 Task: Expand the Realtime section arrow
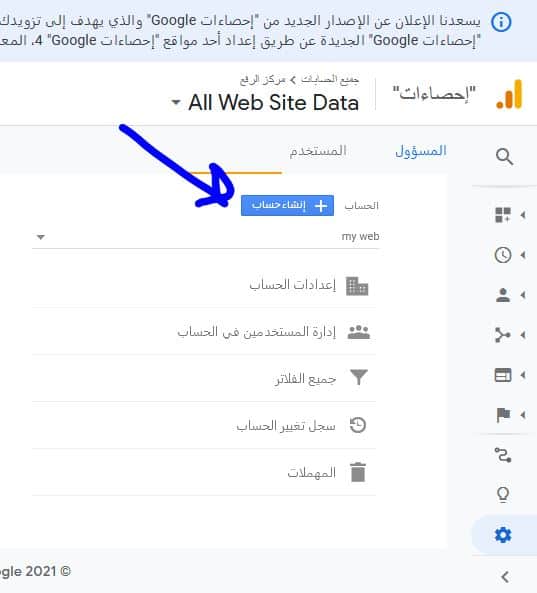[523, 255]
